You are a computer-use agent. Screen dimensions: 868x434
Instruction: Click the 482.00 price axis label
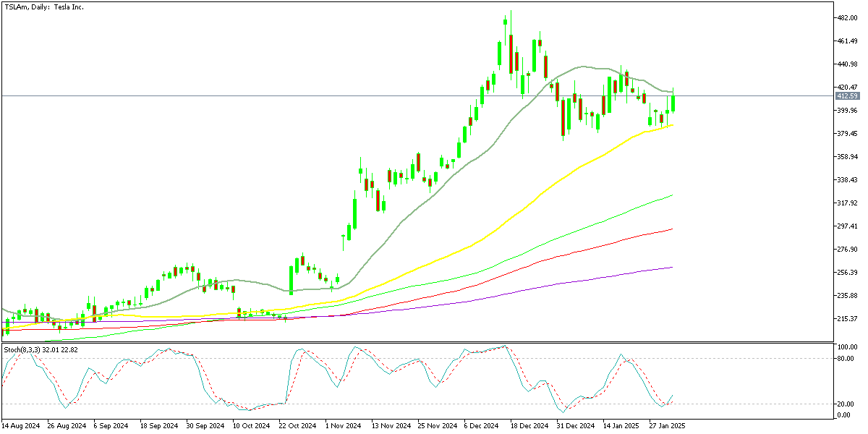coord(847,18)
